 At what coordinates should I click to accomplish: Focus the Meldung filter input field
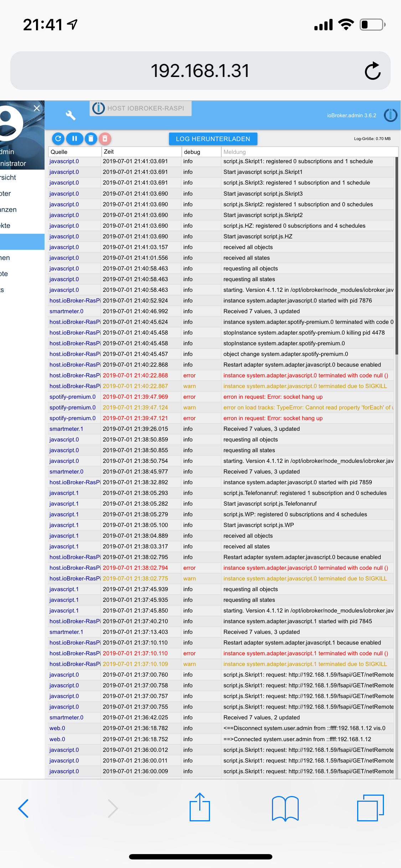[x=309, y=152]
